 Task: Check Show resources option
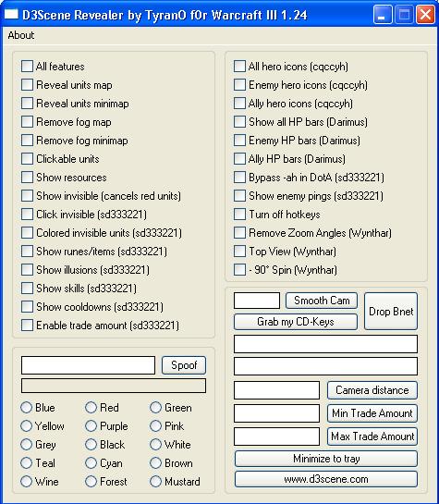(28, 178)
